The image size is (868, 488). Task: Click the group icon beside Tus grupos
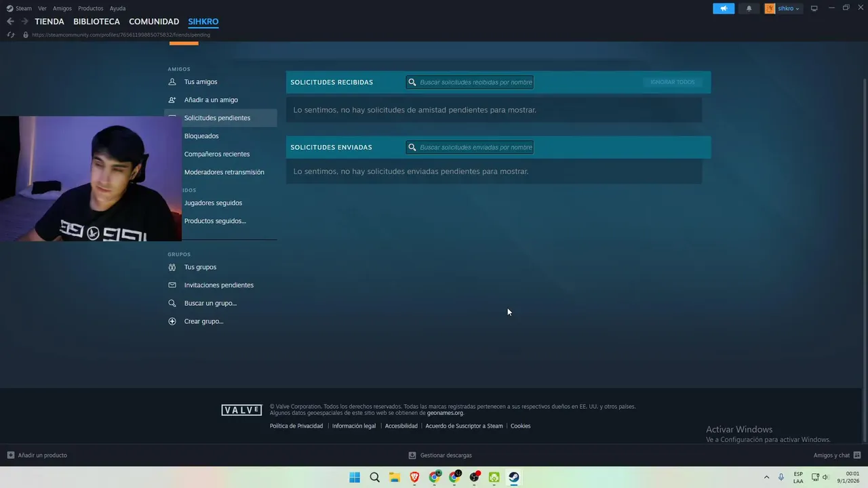172,267
